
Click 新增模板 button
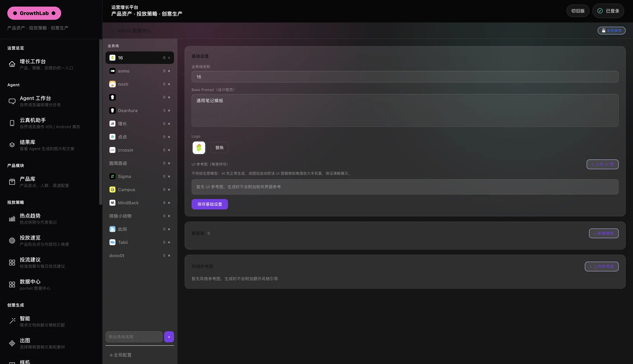[x=604, y=233]
